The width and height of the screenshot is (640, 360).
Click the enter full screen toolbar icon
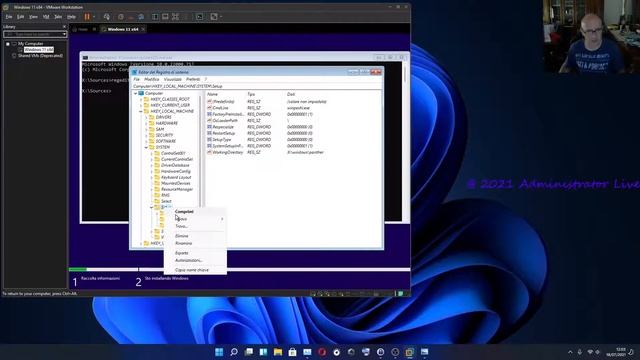176,17
